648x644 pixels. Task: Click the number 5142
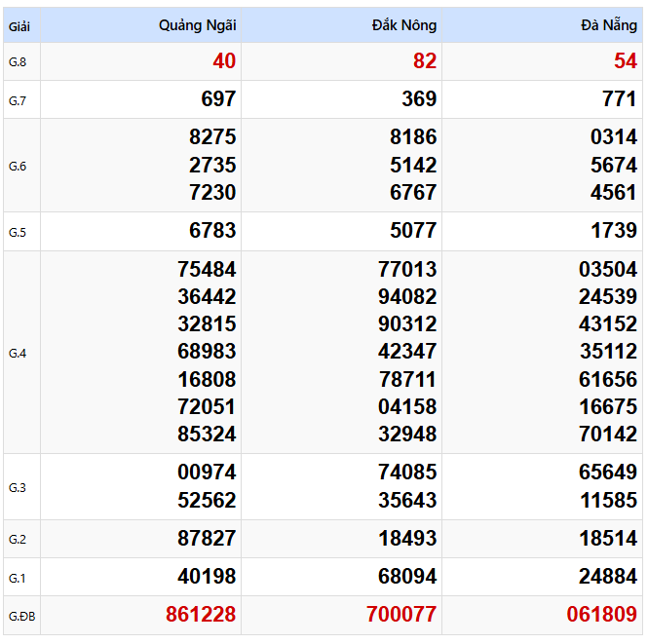413,166
